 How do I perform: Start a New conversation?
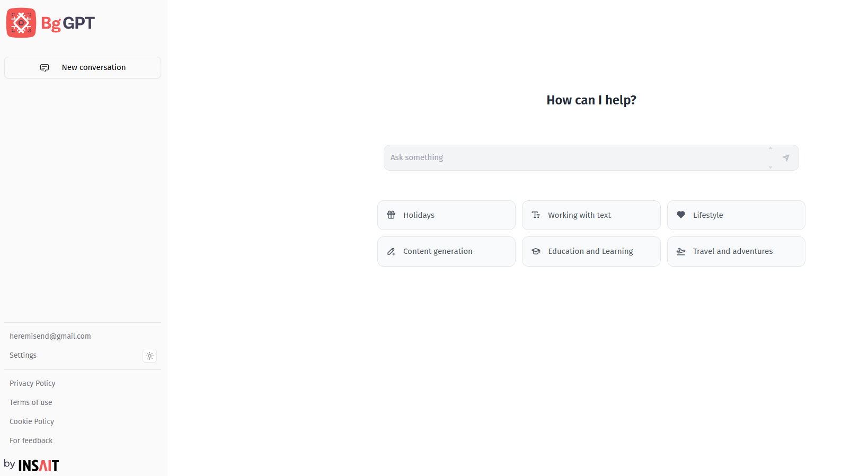coord(83,67)
